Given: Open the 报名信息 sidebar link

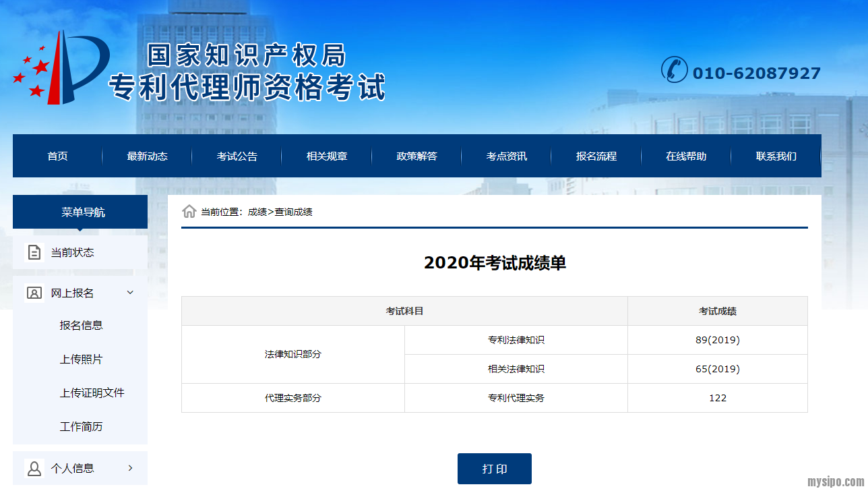Looking at the screenshot, I should tap(81, 325).
